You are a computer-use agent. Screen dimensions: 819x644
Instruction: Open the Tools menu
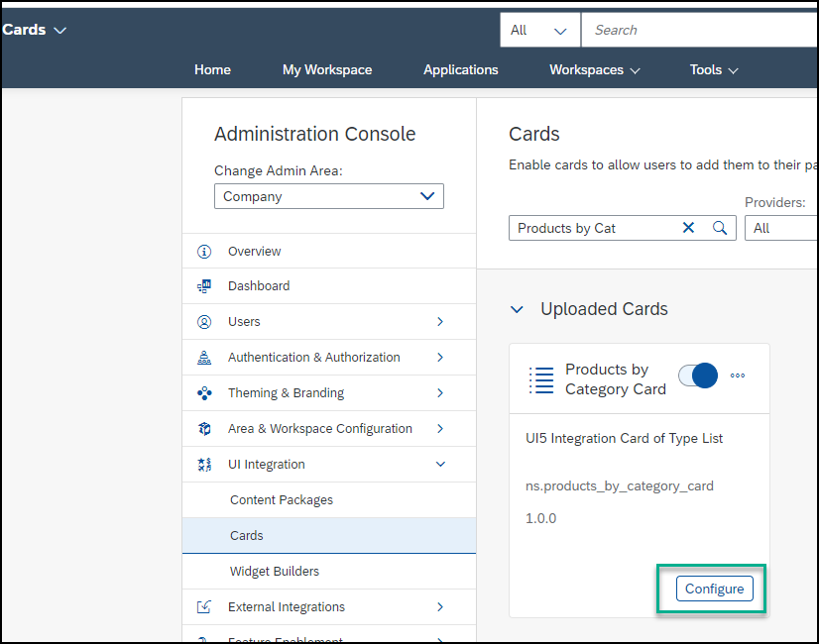click(714, 70)
